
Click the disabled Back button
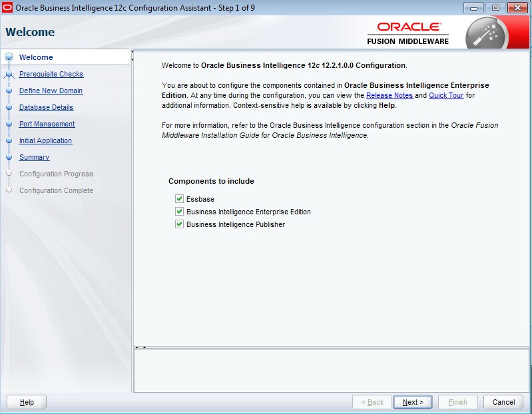[x=372, y=402]
